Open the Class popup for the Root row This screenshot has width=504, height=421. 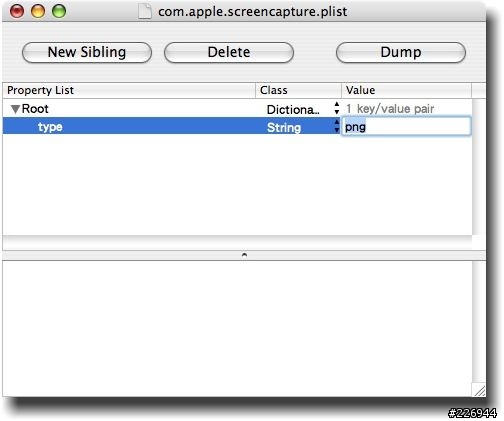[337, 109]
